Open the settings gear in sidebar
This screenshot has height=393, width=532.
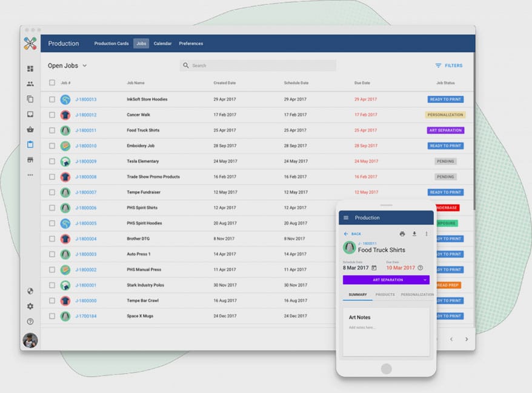click(x=30, y=306)
